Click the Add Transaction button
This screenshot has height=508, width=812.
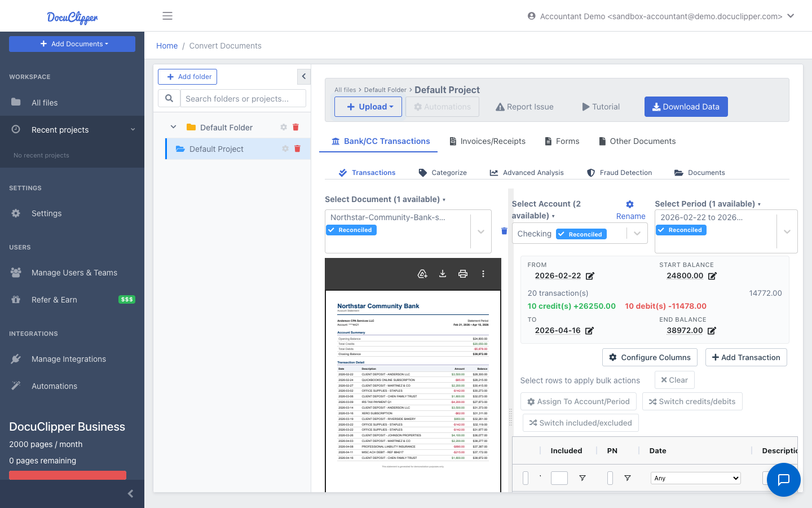pyautogui.click(x=746, y=357)
